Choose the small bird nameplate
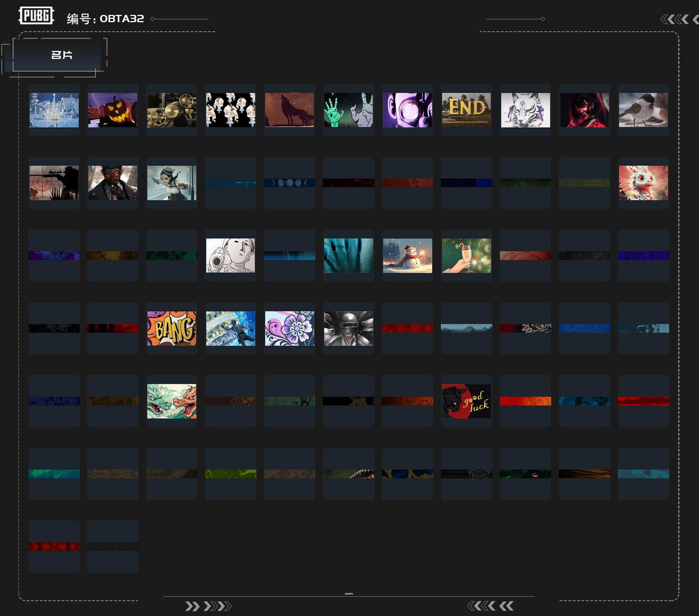 [x=644, y=110]
